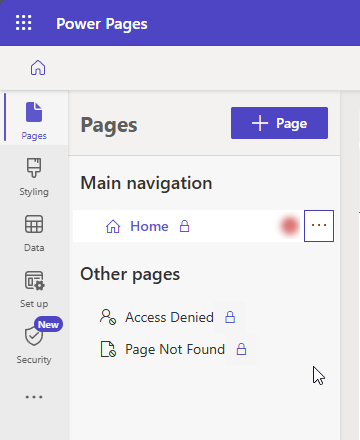This screenshot has width=360, height=440.
Task: Open the Pages workspace in sidebar
Action: (34, 119)
